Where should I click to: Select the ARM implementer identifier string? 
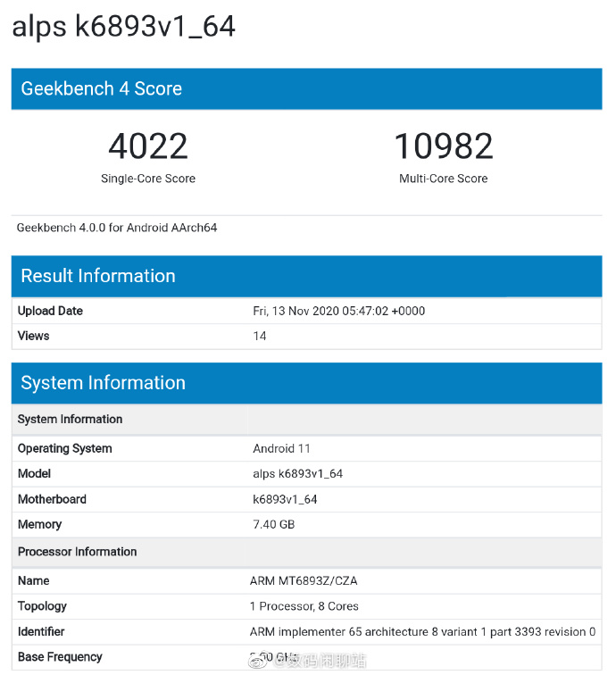(423, 631)
